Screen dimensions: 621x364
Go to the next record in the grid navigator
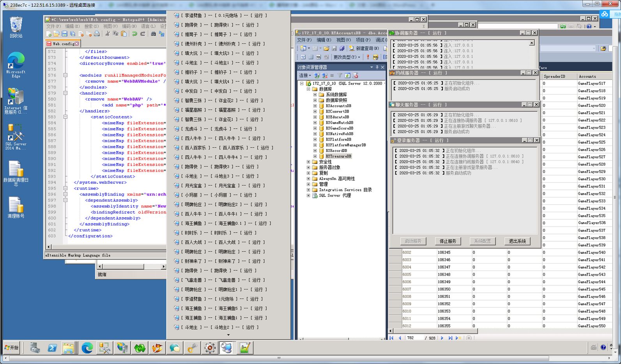click(x=442, y=338)
